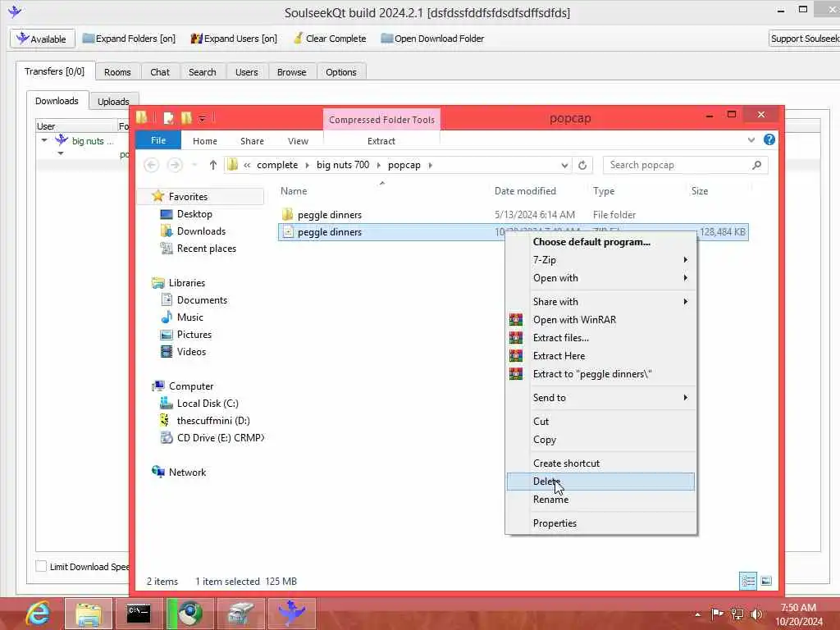Image resolution: width=840 pixels, height=630 pixels.
Task: Sort by the Date modified column
Action: tap(525, 191)
